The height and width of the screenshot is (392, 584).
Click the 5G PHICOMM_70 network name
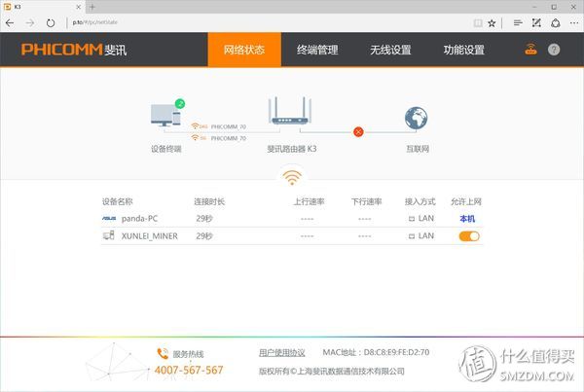tap(229, 138)
